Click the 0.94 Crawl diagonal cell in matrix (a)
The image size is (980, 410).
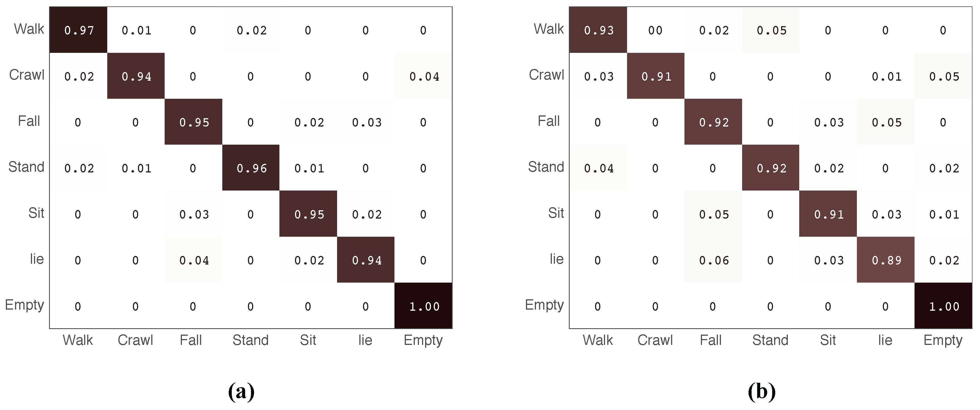pos(136,76)
